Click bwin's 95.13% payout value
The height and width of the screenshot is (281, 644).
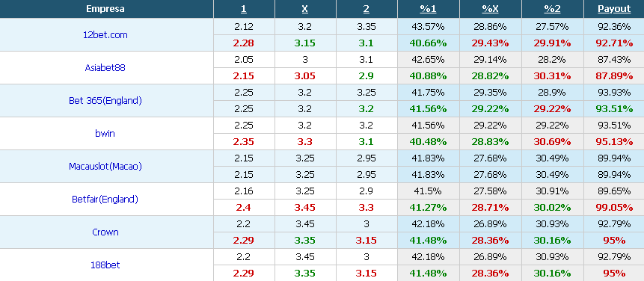click(614, 141)
